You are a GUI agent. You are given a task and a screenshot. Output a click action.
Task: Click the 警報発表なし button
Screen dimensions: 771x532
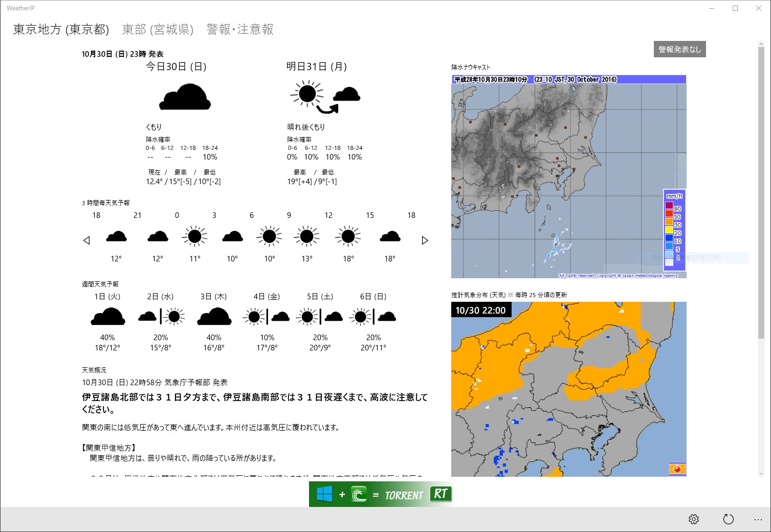(679, 49)
